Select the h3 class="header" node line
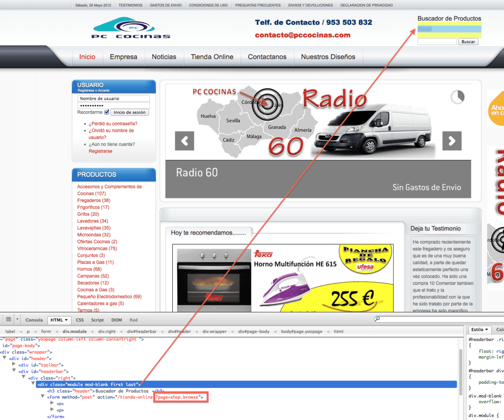504x420 pixels. tap(106, 391)
